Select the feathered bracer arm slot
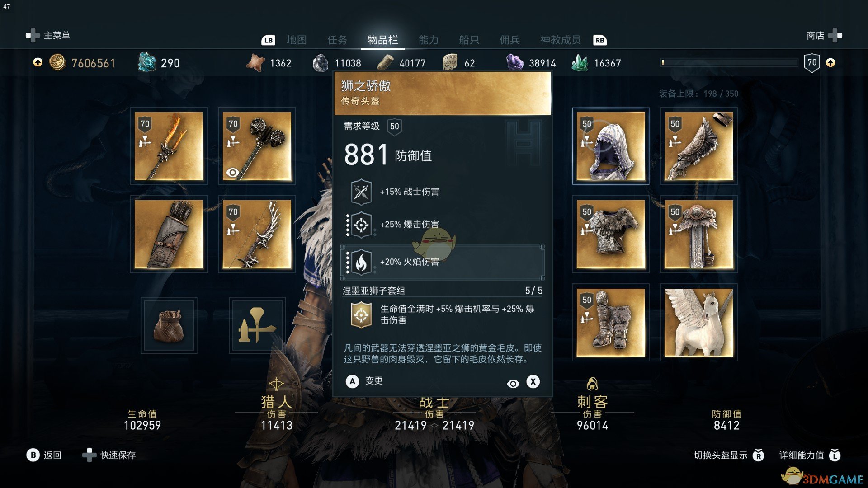The image size is (868, 488). coord(698,146)
